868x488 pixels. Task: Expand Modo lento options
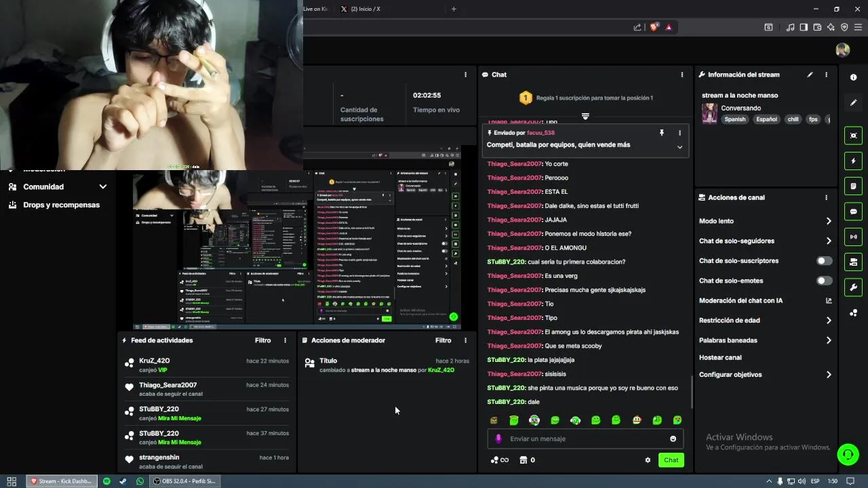828,221
